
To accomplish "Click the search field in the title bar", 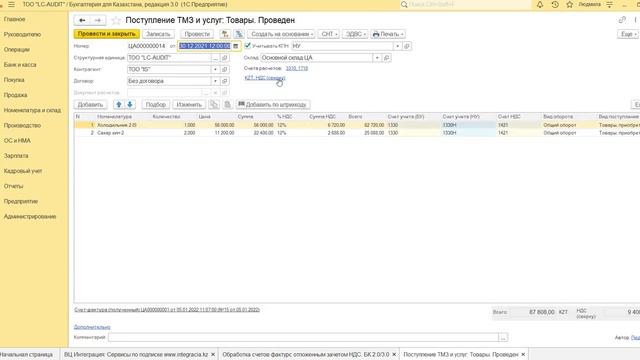I will click(x=465, y=4).
